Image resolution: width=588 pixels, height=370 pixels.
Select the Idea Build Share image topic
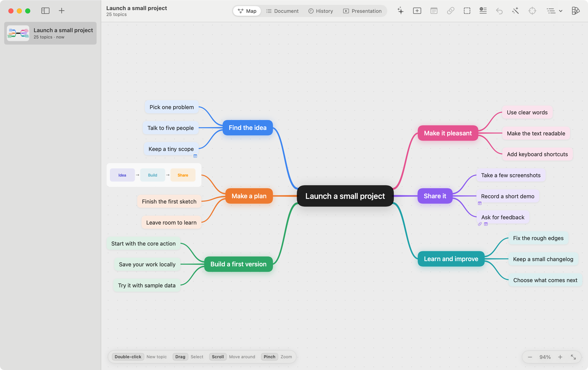click(x=154, y=175)
